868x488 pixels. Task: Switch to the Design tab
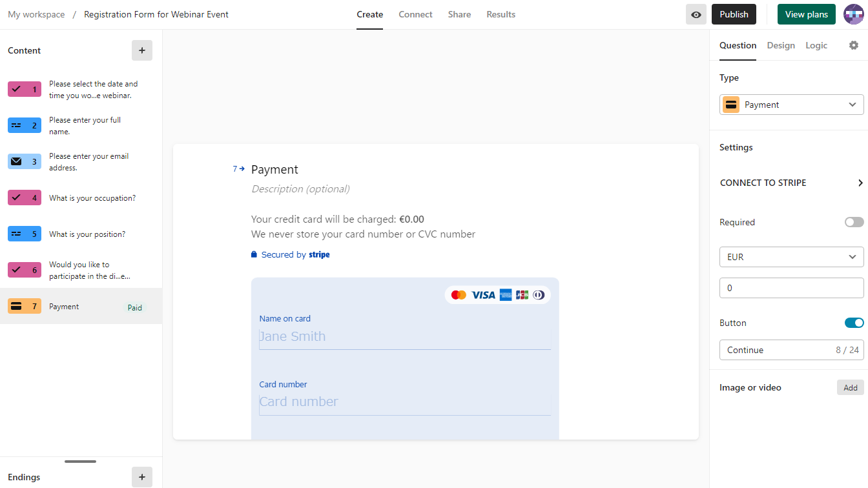tap(781, 45)
